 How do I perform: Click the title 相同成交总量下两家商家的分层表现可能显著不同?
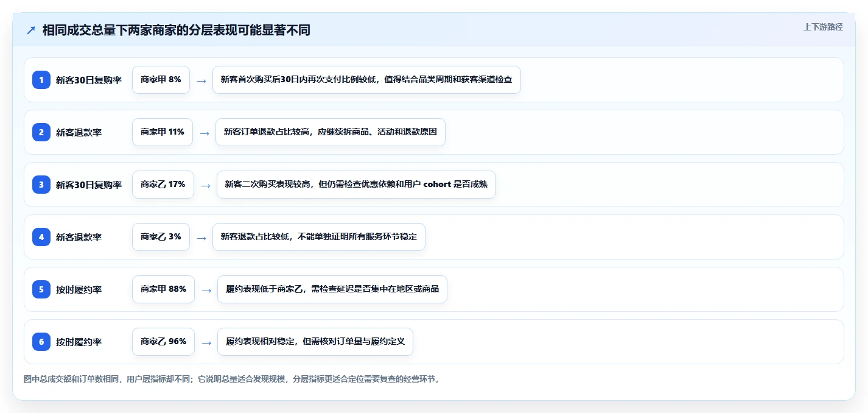point(177,30)
